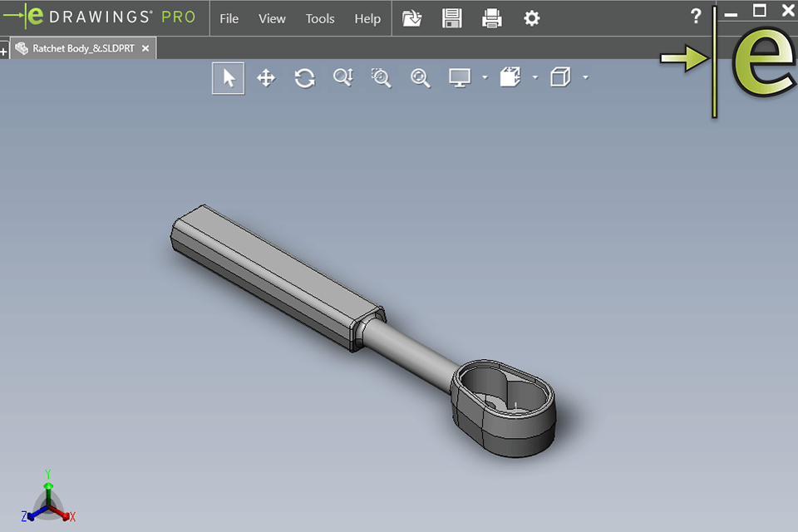Save the file with the floppy icon
This screenshot has height=532, width=798.
point(451,18)
